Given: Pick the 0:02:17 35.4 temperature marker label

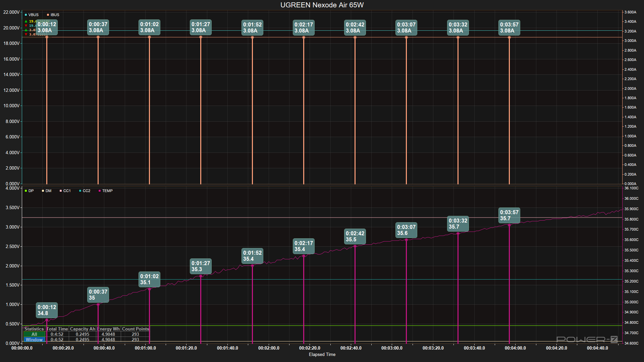Looking at the screenshot, I should [304, 246].
